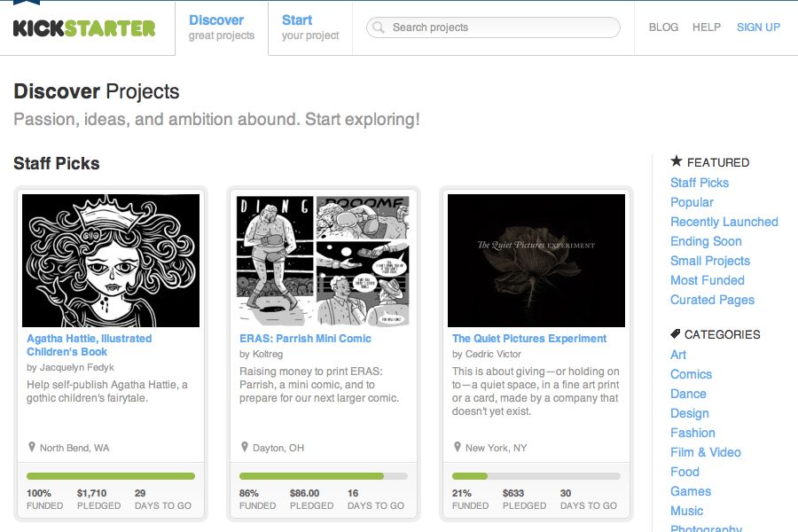798x532 pixels.
Task: Click the Kickstarter logo
Action: 84,27
